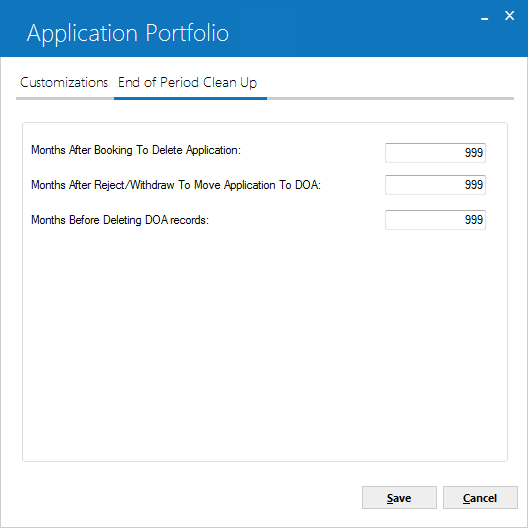Switch to the Customizations tab

click(x=64, y=82)
